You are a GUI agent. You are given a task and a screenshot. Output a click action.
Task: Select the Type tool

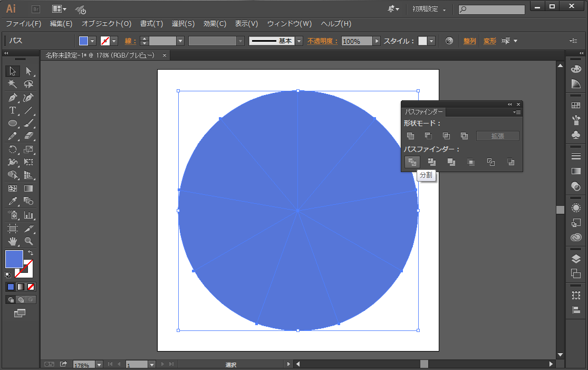pyautogui.click(x=13, y=110)
